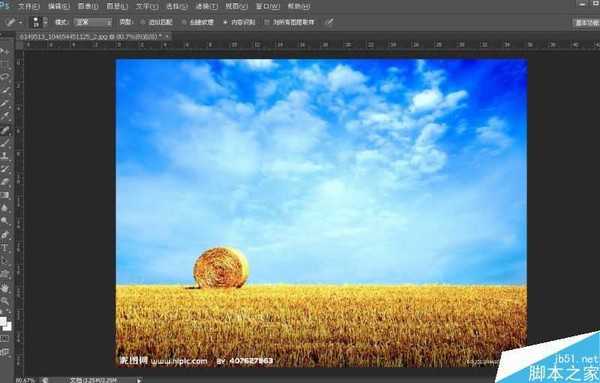
Task: Select the Blur tool
Action: point(5,208)
